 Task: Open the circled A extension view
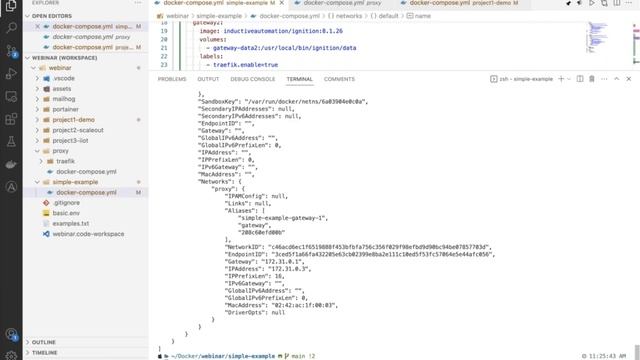click(x=11, y=187)
